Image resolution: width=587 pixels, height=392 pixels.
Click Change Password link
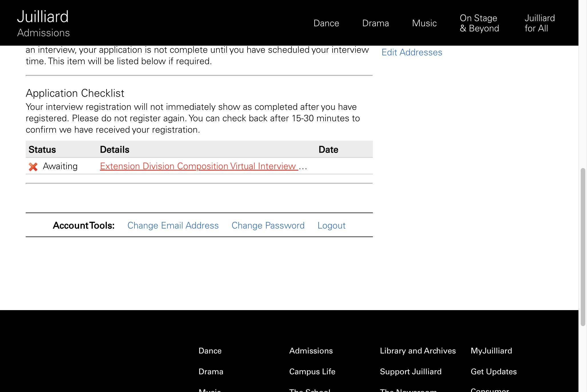coord(268,225)
